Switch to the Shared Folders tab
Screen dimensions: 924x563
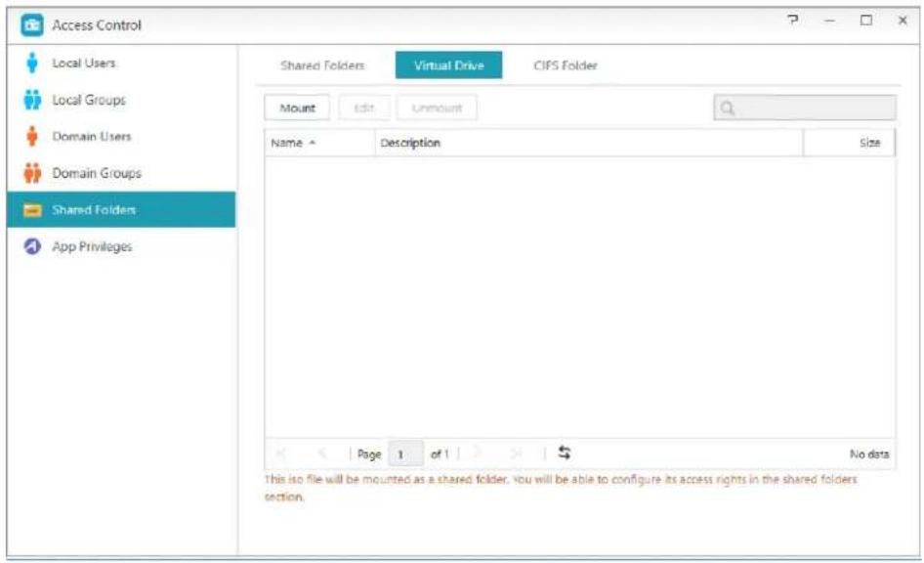point(322,65)
